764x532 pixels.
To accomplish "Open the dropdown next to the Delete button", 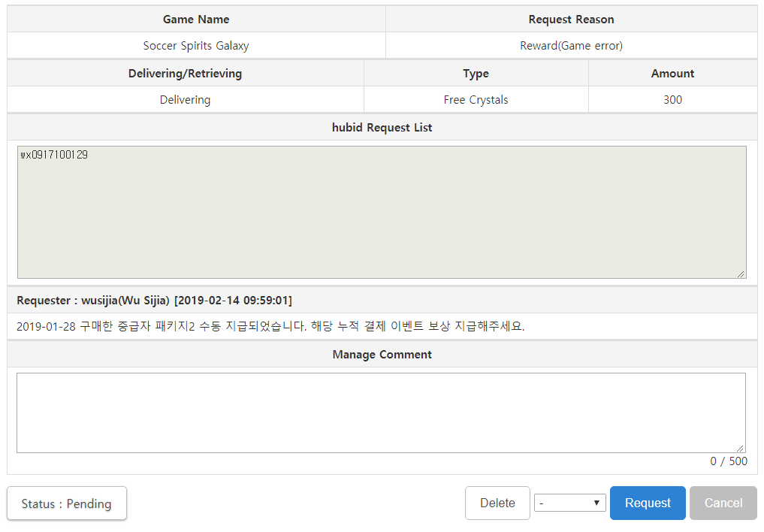I will pyautogui.click(x=569, y=503).
